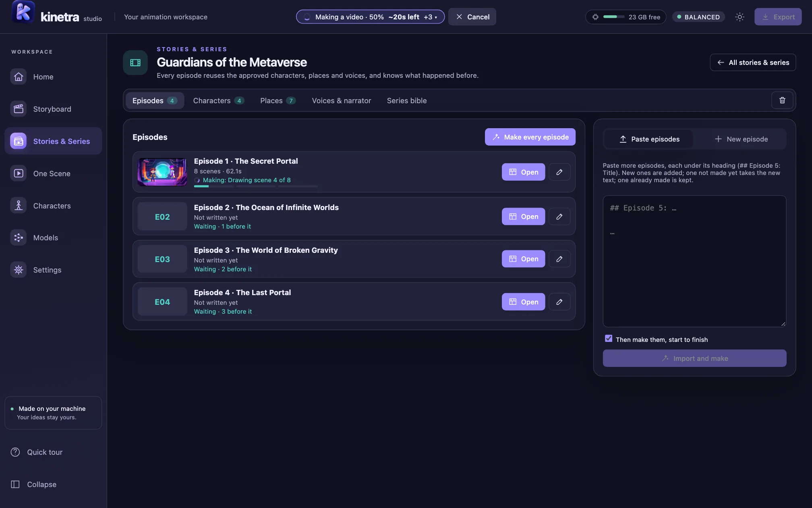Uncheck Then make them, start to finish
The image size is (812, 508).
point(609,339)
